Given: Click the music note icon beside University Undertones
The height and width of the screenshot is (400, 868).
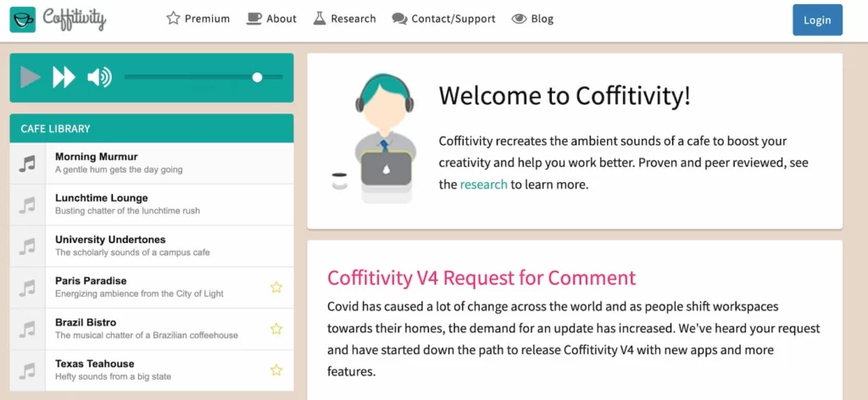Looking at the screenshot, I should click(27, 247).
